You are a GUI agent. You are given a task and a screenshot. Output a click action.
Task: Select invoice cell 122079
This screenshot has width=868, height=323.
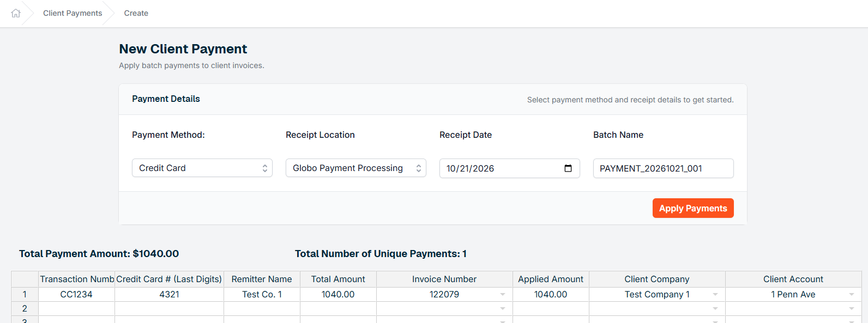tap(444, 294)
